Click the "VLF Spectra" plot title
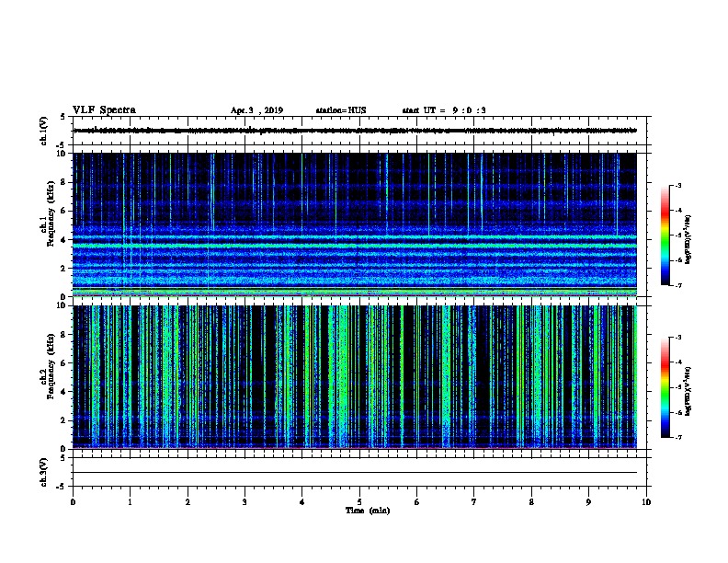 104,110
